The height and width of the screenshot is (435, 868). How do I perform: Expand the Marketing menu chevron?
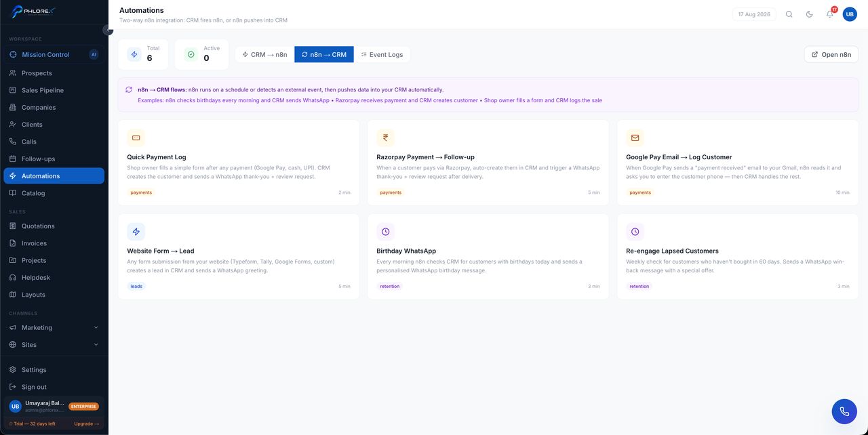[96, 328]
